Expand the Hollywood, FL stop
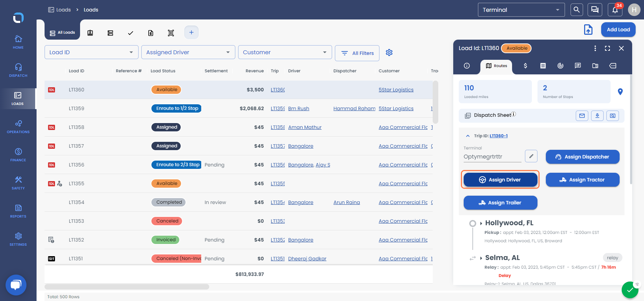 [481, 223]
